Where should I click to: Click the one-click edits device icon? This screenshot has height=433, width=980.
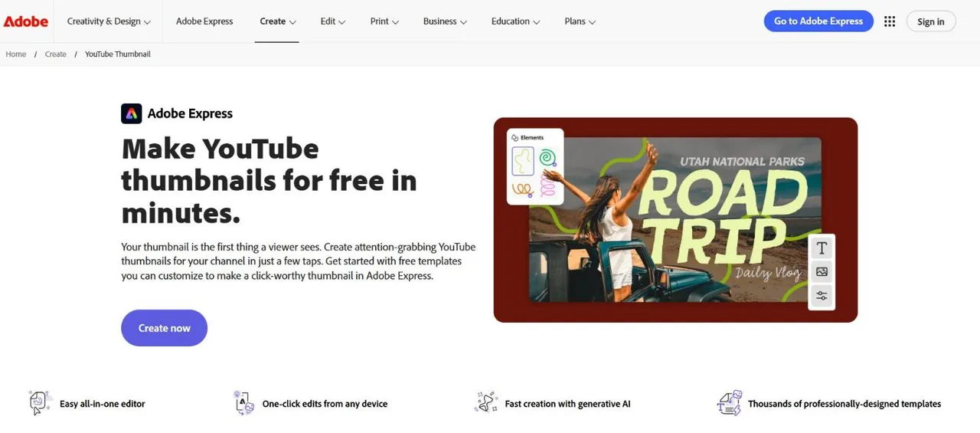coord(243,403)
